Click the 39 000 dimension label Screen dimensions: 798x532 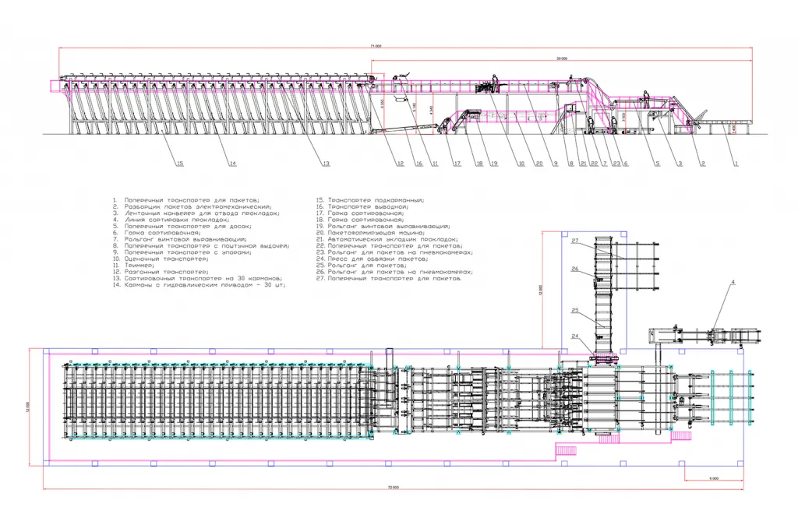561,58
